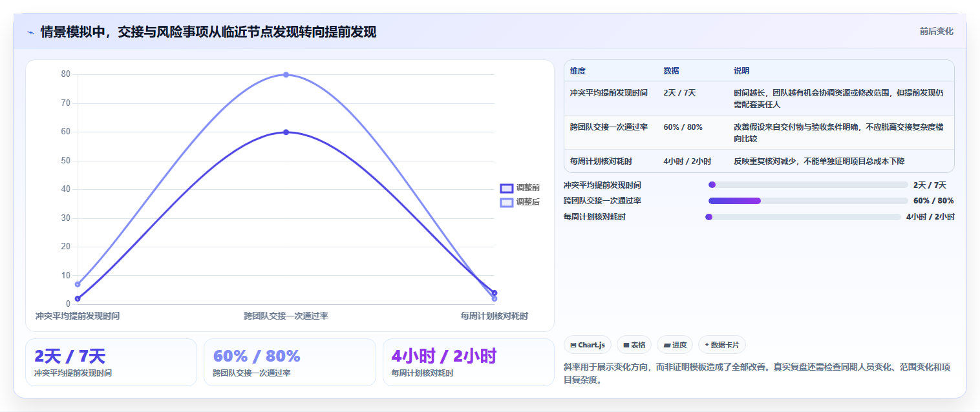This screenshot has width=980, height=412.
Task: Click the 冲突平均提前发现时间 caption in the stat card
Action: coord(72,373)
